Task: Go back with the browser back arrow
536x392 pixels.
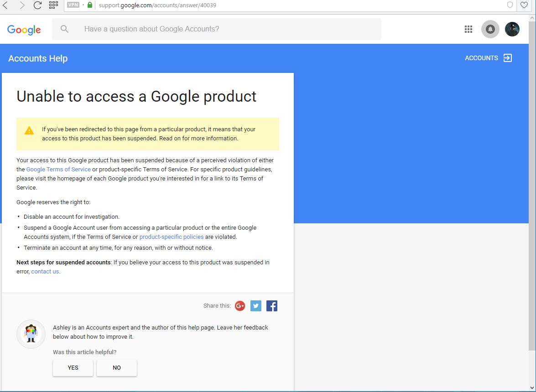Action: click(5, 5)
